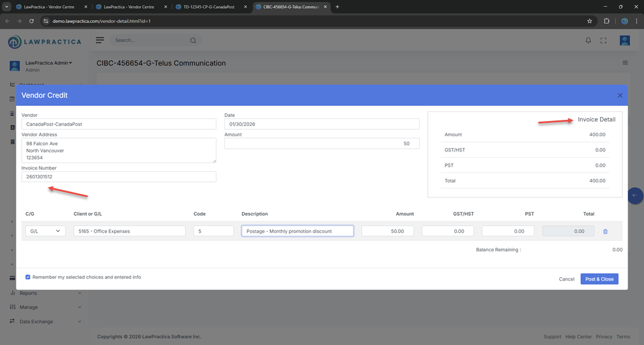Delete the Office Expenses line item
This screenshot has height=345, width=644.
[x=605, y=232]
